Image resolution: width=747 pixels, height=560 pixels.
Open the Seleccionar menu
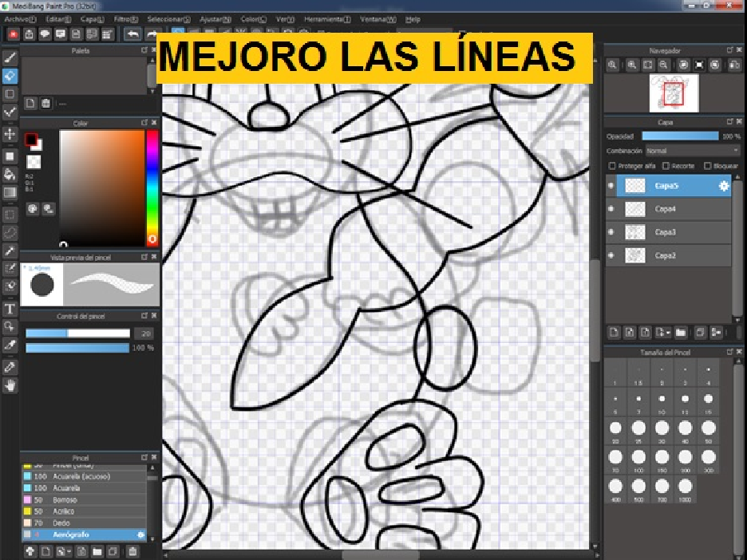168,19
